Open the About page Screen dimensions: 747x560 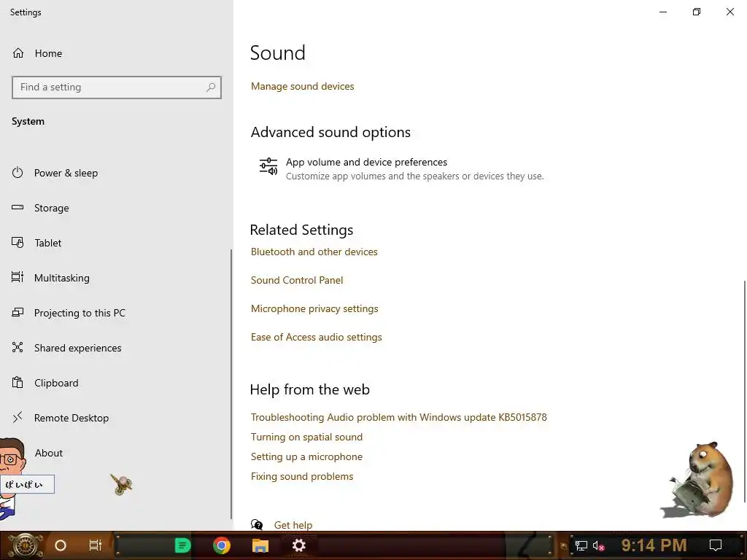[x=49, y=453]
